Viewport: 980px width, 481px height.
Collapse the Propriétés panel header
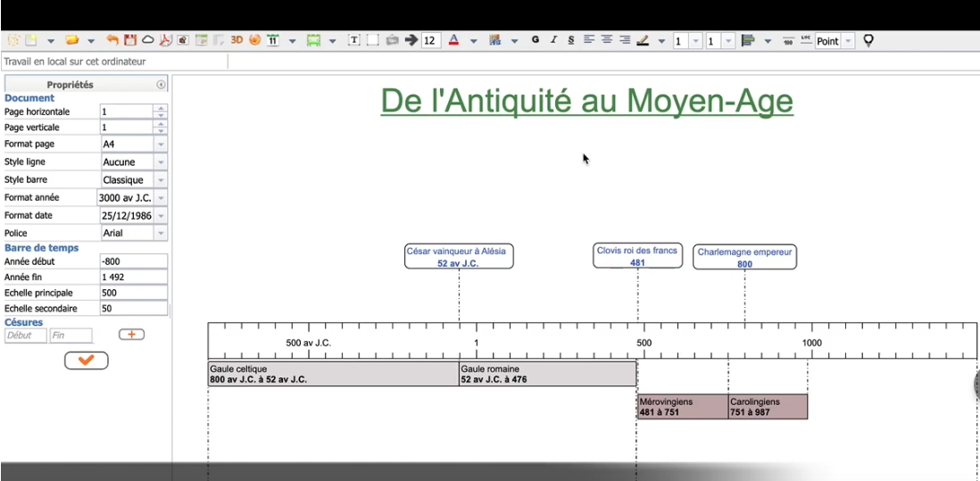[161, 85]
